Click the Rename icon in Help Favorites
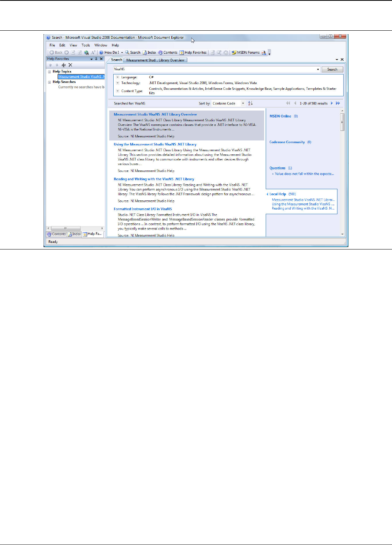Screen dimensions: 392x545 (64, 65)
